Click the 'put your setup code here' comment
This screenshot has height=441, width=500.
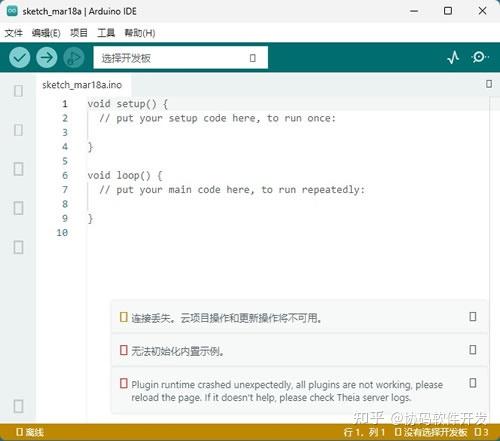click(x=217, y=118)
